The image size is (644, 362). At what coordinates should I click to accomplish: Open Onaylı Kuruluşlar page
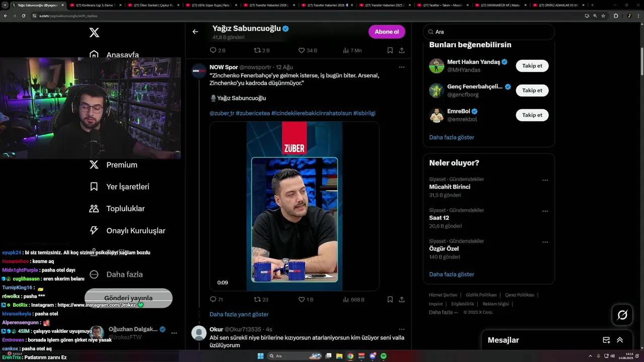[x=127, y=231]
